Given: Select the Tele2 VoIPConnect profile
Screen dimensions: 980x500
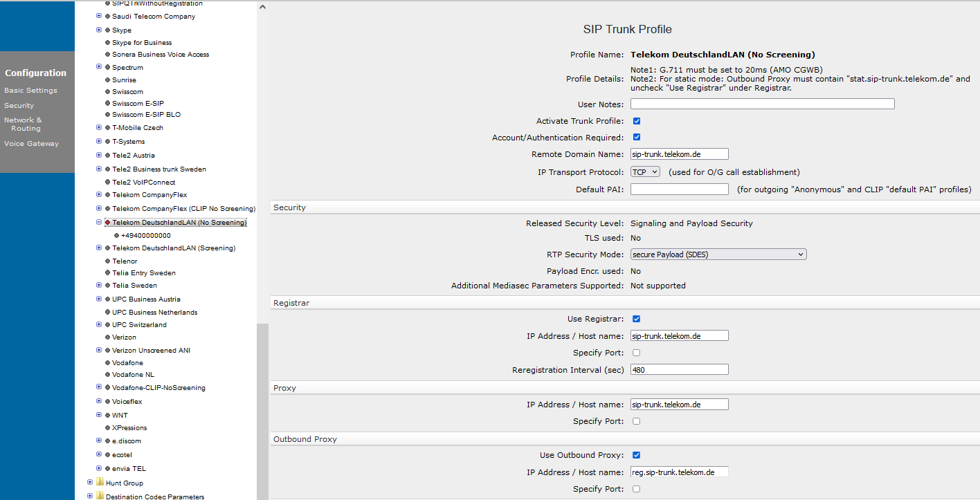Looking at the screenshot, I should [143, 183].
